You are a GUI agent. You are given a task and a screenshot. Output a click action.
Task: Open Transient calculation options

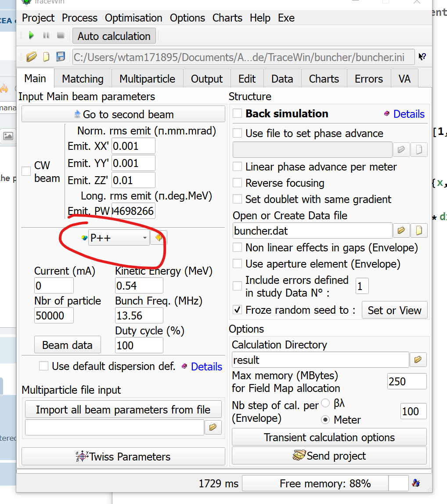click(x=329, y=437)
